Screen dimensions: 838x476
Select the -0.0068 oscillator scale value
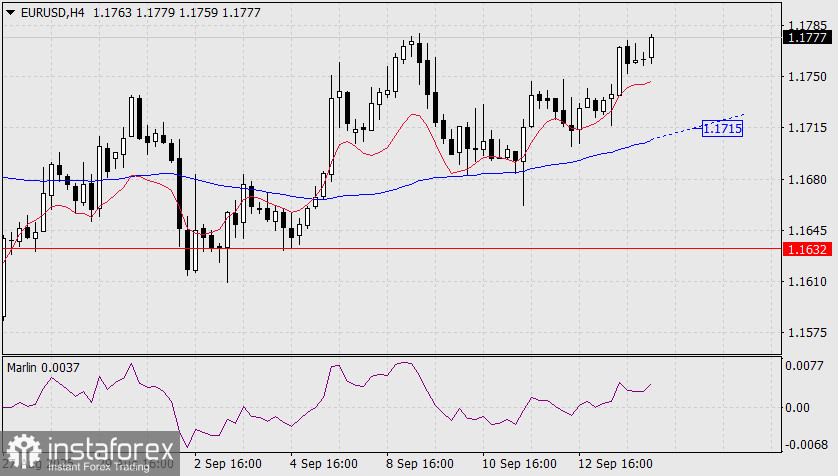point(804,444)
